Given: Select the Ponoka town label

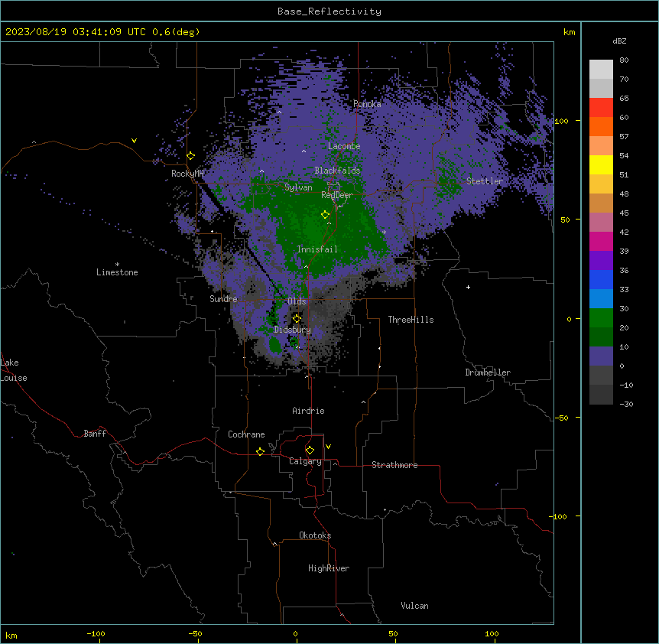Looking at the screenshot, I should point(367,104).
